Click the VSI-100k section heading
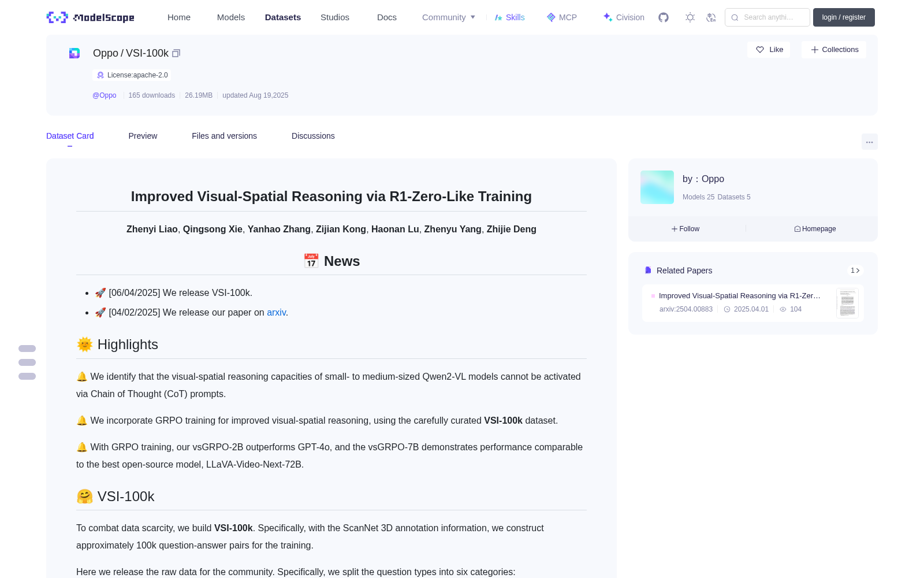 tap(115, 497)
